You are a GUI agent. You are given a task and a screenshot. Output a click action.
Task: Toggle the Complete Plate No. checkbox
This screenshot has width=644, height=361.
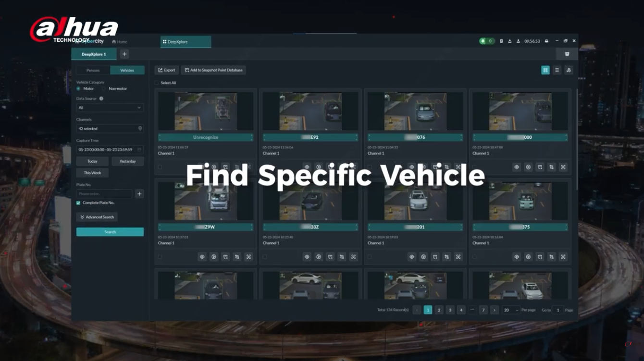click(78, 203)
